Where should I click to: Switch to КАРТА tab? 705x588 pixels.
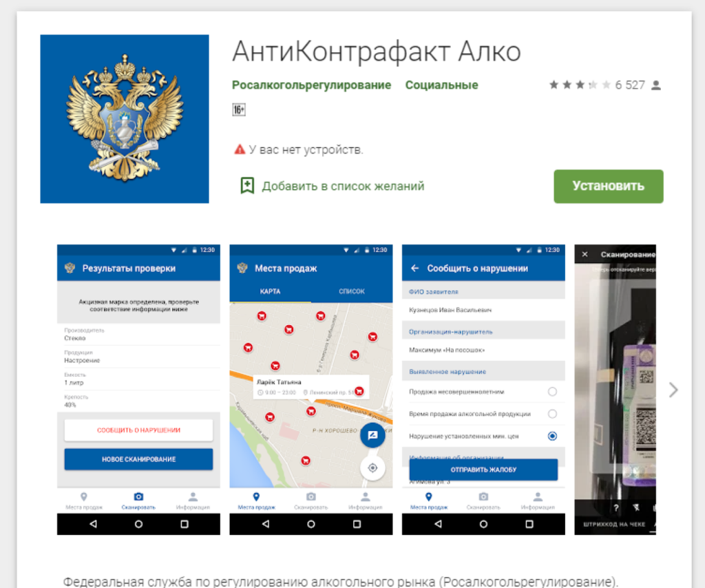(270, 291)
